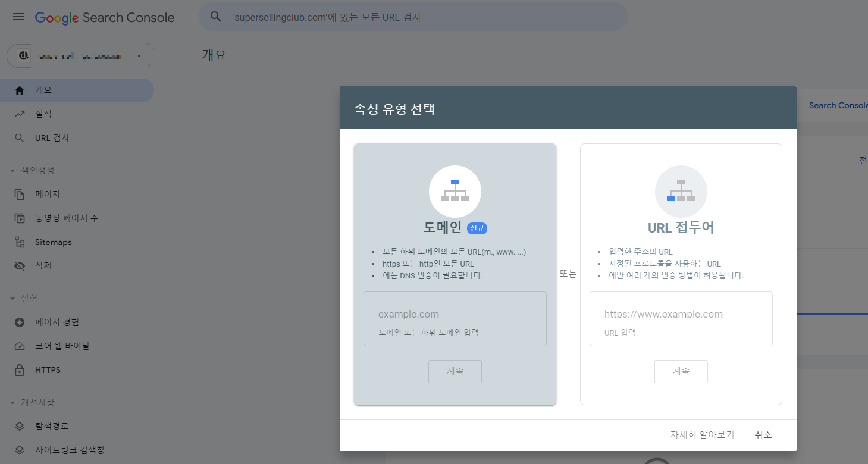This screenshot has width=868, height=464.
Task: Click 취소 to close the dialog
Action: 763,435
